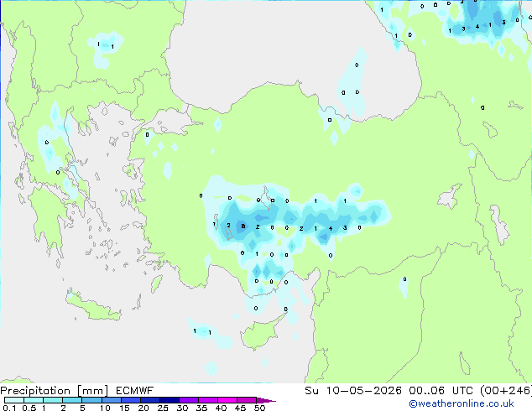Click the 'Precipitation [mm]' title text

[x=55, y=391]
